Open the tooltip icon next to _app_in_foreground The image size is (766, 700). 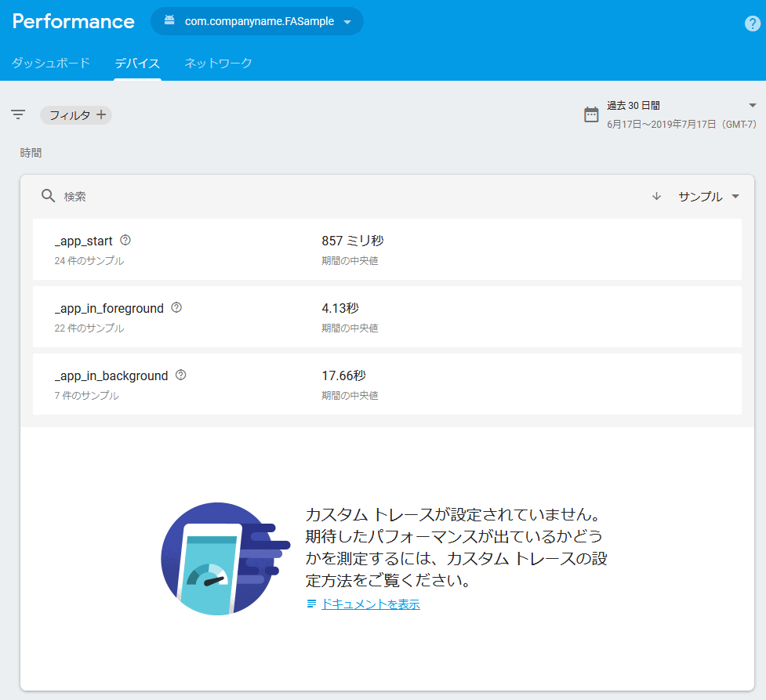coord(176,308)
